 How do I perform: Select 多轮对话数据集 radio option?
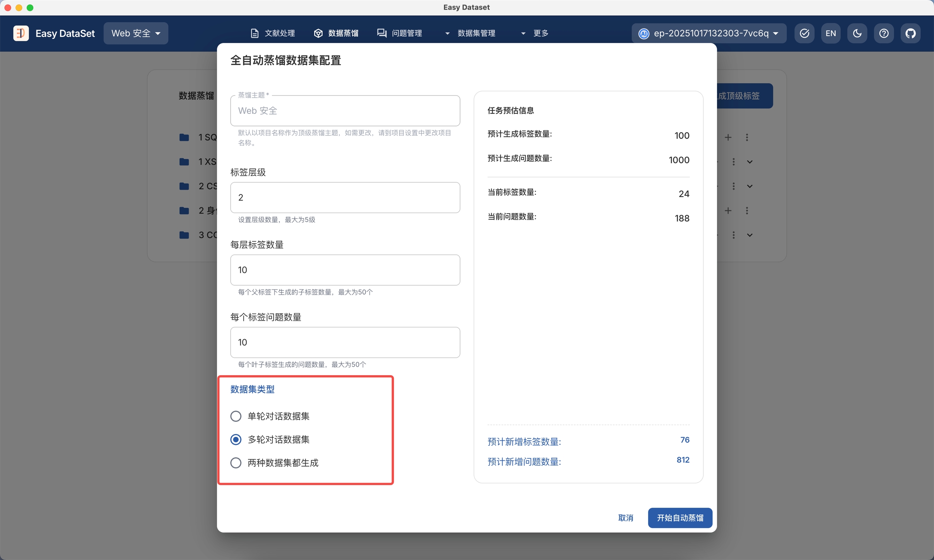tap(236, 440)
